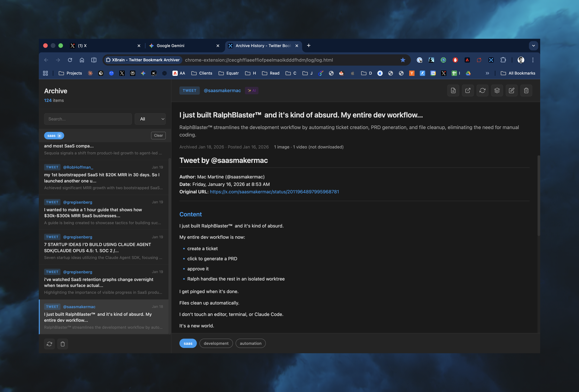Open the All filter dropdown
Viewport: 579px width, 392px height.
[150, 119]
